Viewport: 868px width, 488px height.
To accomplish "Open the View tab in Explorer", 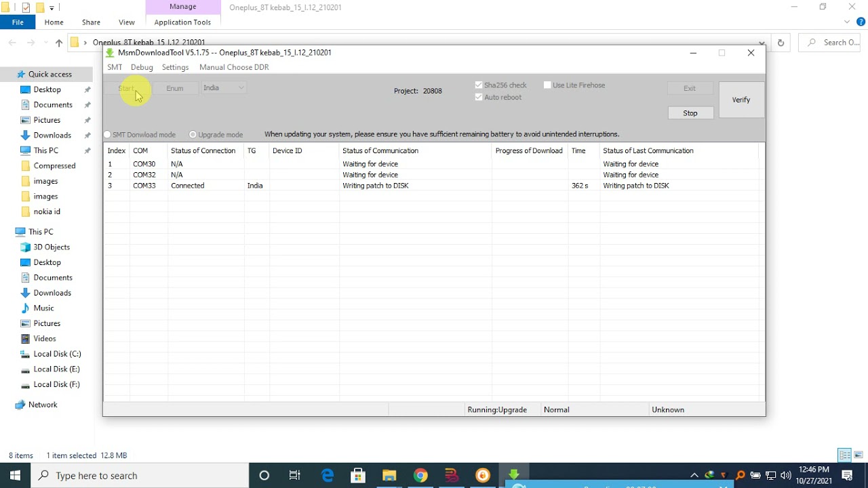I will (127, 22).
